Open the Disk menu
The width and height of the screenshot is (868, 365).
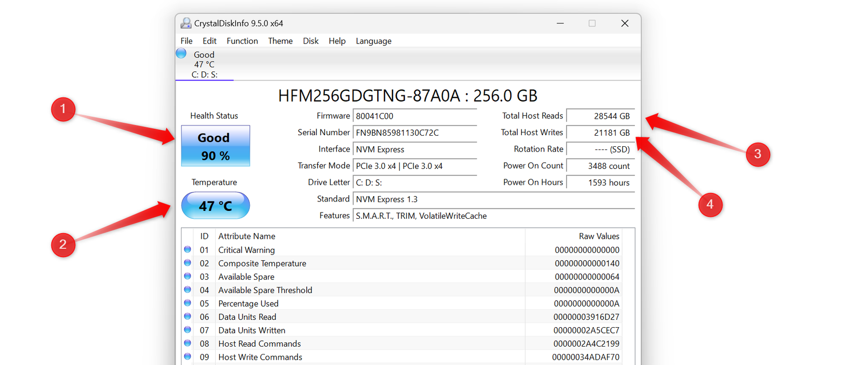(310, 41)
